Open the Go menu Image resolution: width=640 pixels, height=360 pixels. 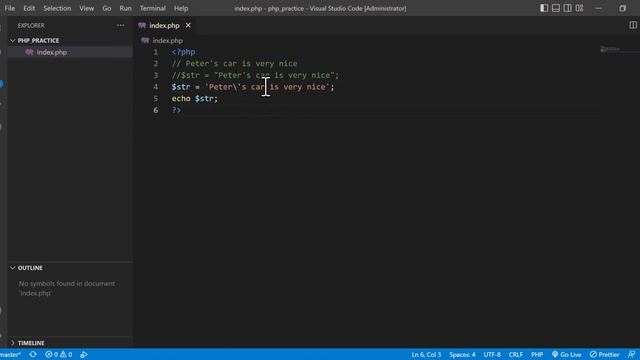click(107, 8)
